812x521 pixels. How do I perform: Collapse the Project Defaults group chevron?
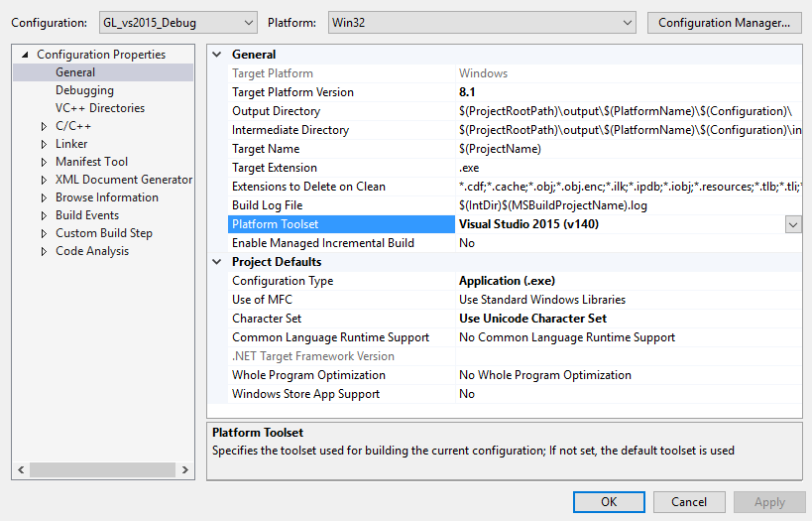[217, 262]
